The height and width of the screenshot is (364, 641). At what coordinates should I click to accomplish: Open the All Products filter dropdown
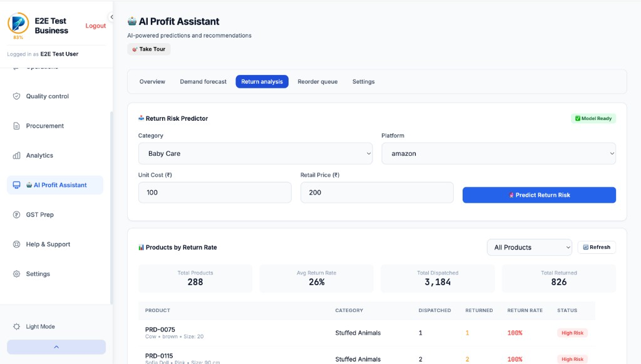529,247
